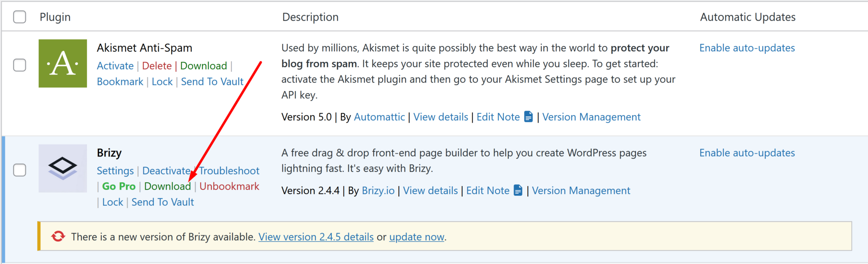Open Brizy Go Pro link
Viewport: 868px width, 264px height.
pos(119,187)
